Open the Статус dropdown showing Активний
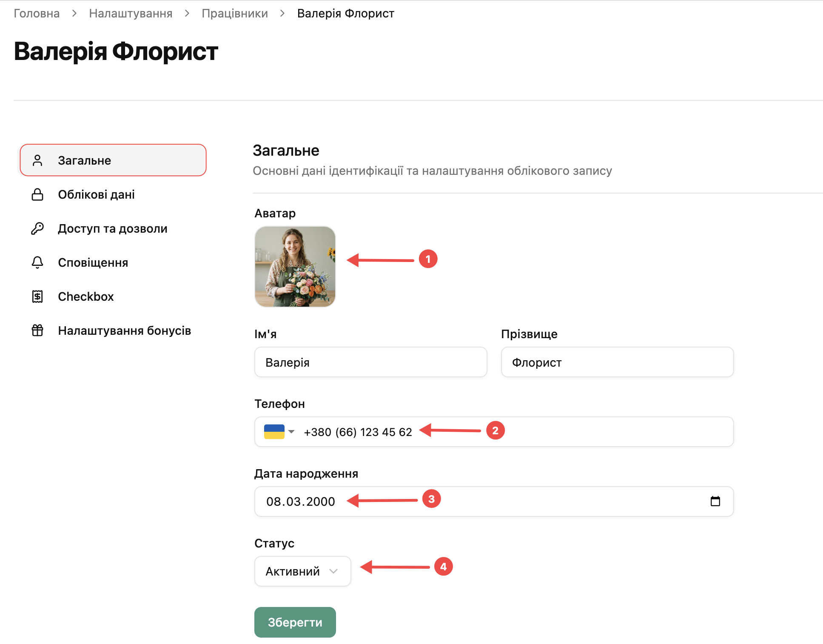823x644 pixels. tap(303, 571)
